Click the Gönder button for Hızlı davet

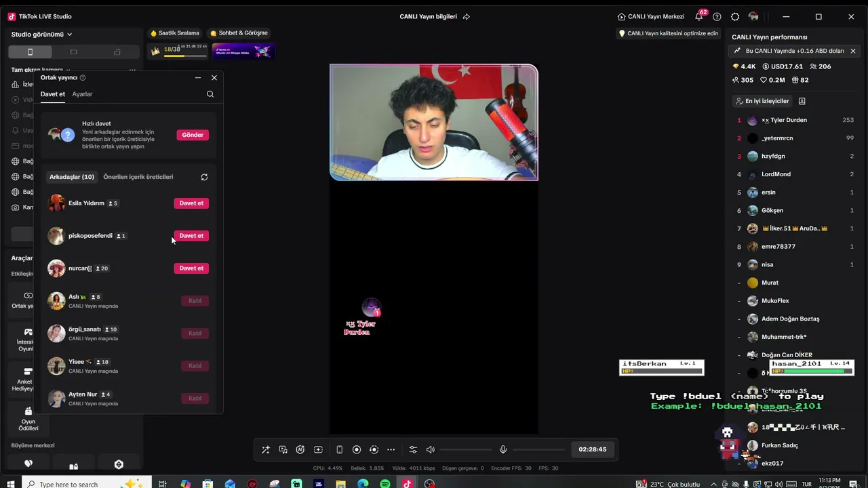coord(193,135)
